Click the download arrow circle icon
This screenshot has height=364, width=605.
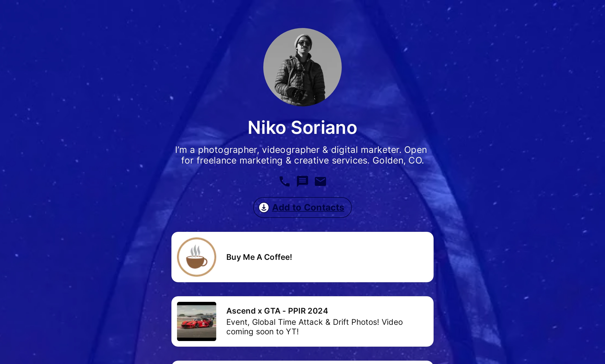[264, 207]
